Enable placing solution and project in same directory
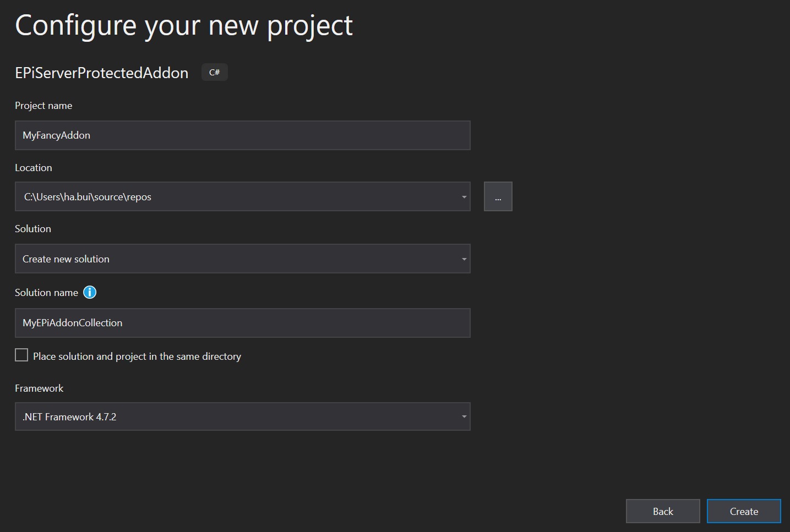Viewport: 790px width, 532px height. 21,355
